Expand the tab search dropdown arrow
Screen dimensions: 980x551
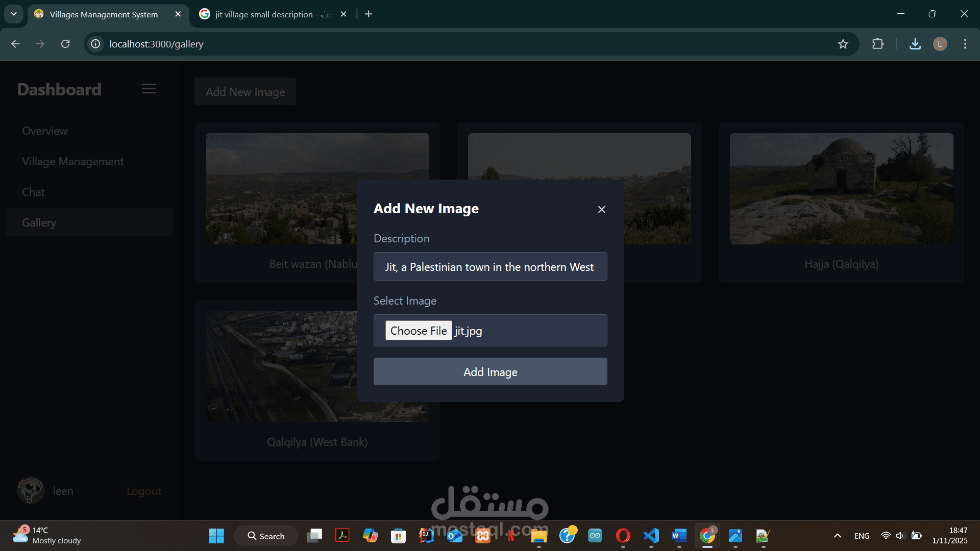coord(14,14)
